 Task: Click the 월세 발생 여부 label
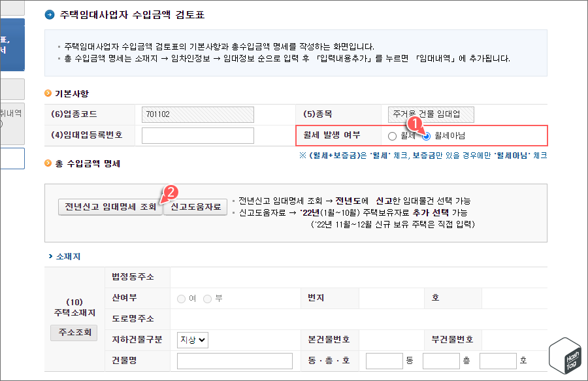click(331, 135)
